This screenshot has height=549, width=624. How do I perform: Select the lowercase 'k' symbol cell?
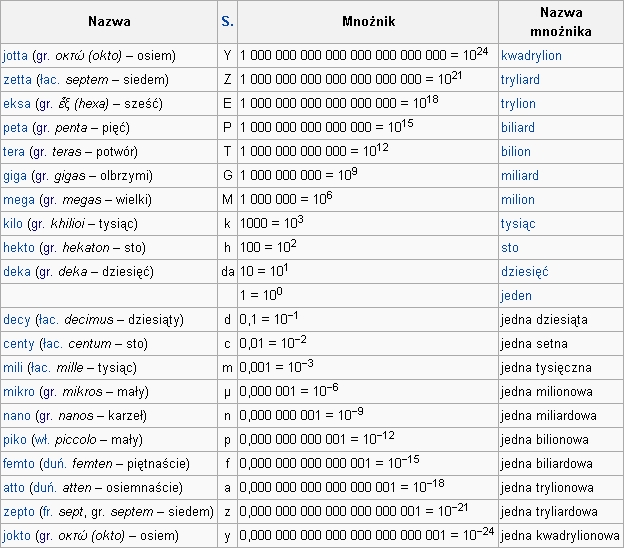pos(227,224)
